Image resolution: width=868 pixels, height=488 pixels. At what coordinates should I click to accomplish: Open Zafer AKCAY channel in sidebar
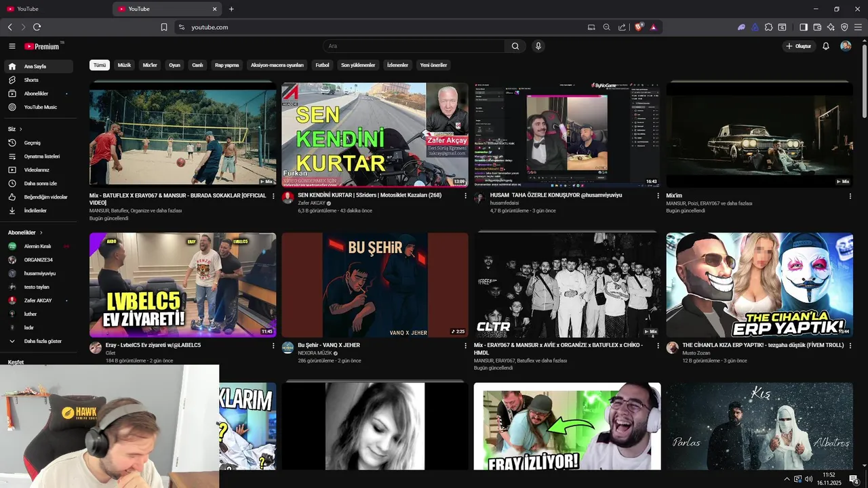[39, 300]
